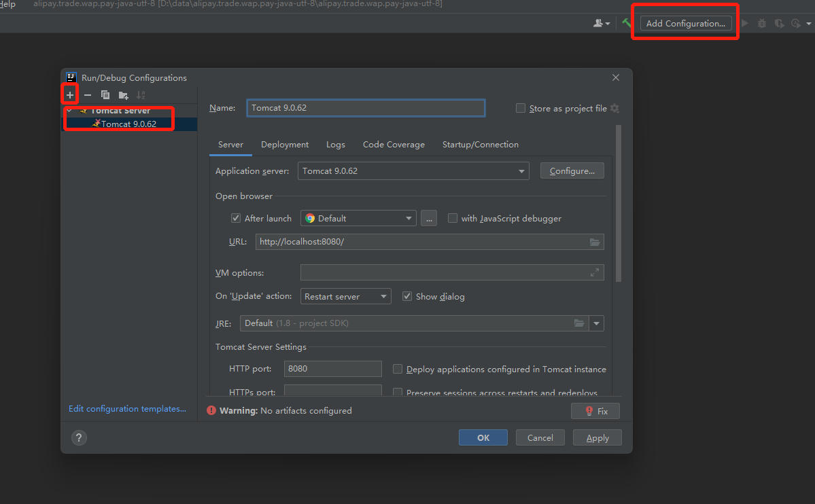Image resolution: width=815 pixels, height=504 pixels.
Task: Open the help question mark button
Action: click(x=79, y=437)
